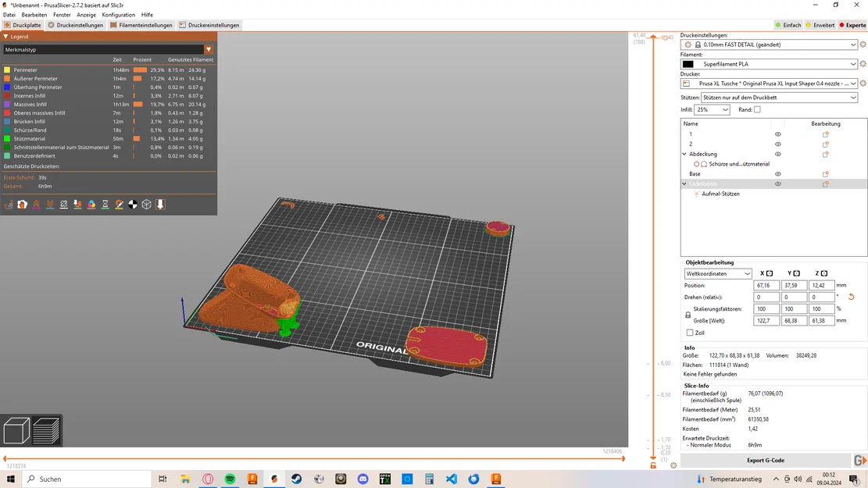Viewport: 868px width, 488px height.
Task: Toggle the shells wireframe cube icon
Action: 147,205
